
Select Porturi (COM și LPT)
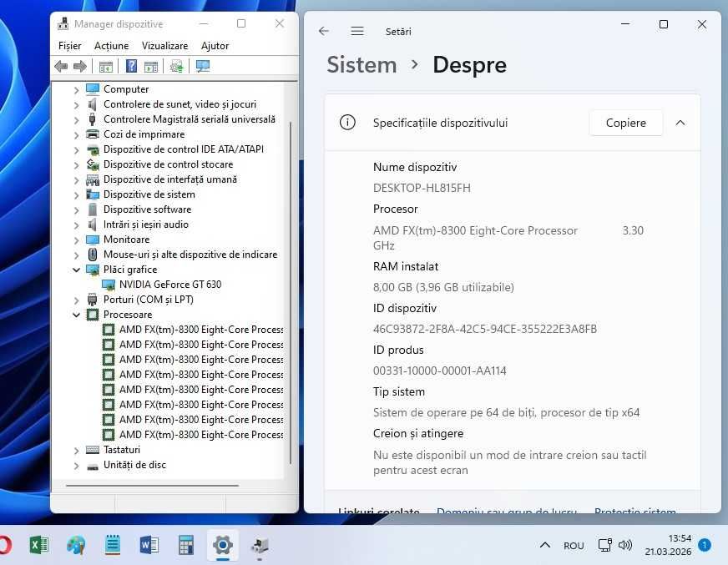pyautogui.click(x=148, y=300)
